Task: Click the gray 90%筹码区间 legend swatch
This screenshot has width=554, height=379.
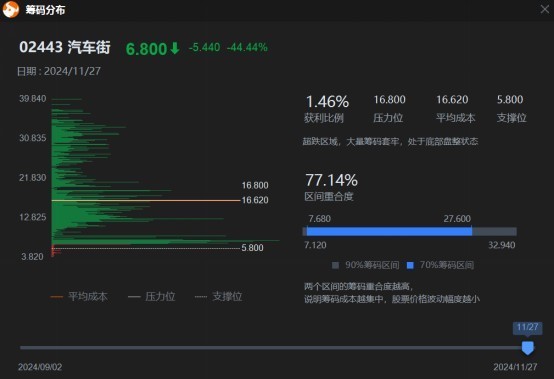Action: [335, 265]
